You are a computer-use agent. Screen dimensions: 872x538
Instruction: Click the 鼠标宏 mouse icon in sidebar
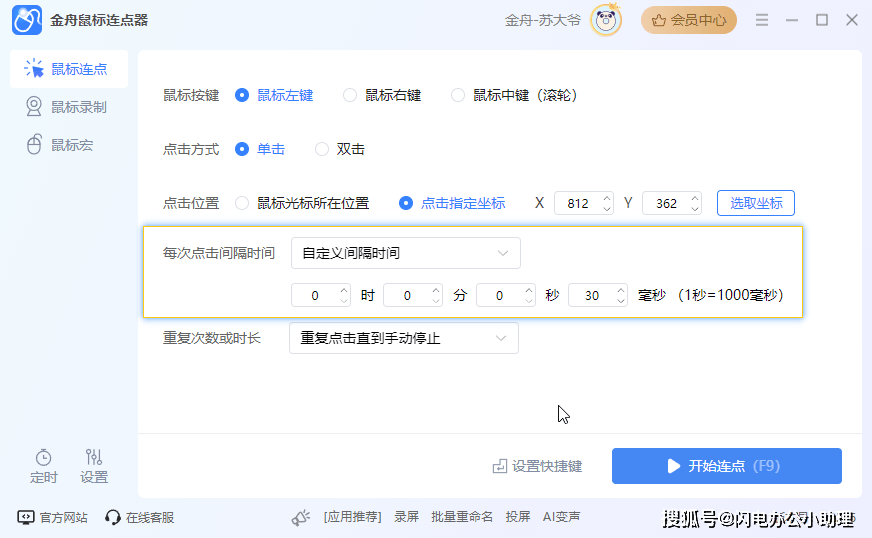34,145
